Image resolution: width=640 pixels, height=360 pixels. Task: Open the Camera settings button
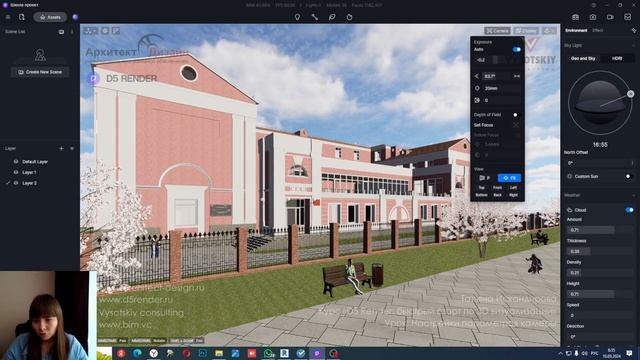click(497, 31)
